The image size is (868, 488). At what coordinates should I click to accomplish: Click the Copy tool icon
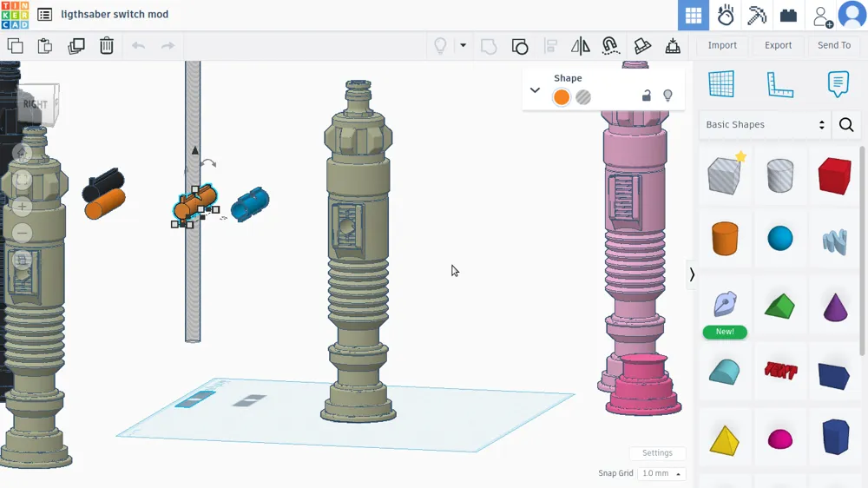pyautogui.click(x=16, y=46)
